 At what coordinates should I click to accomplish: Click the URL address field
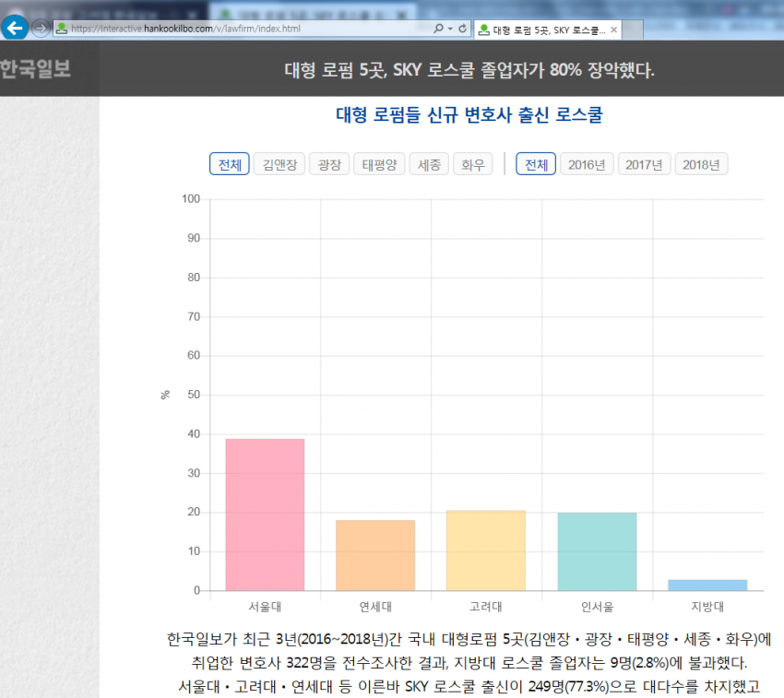[240, 29]
